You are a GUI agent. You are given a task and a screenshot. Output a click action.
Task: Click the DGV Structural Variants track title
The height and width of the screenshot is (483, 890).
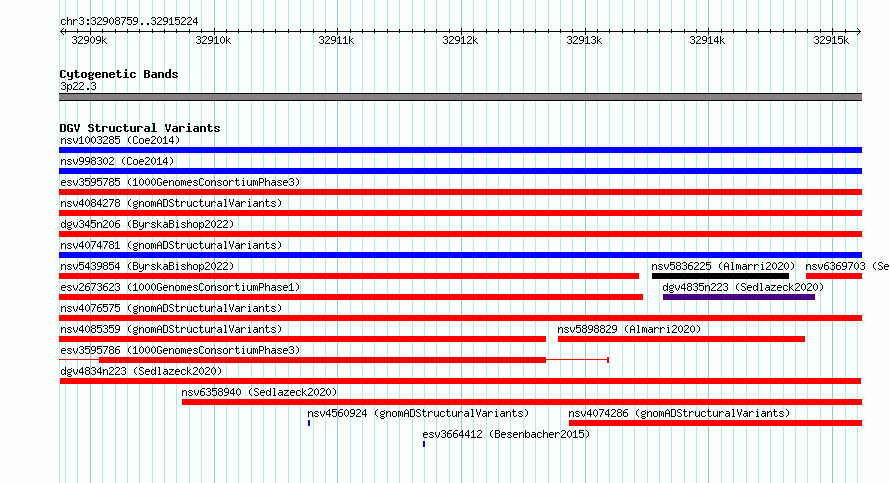140,128
